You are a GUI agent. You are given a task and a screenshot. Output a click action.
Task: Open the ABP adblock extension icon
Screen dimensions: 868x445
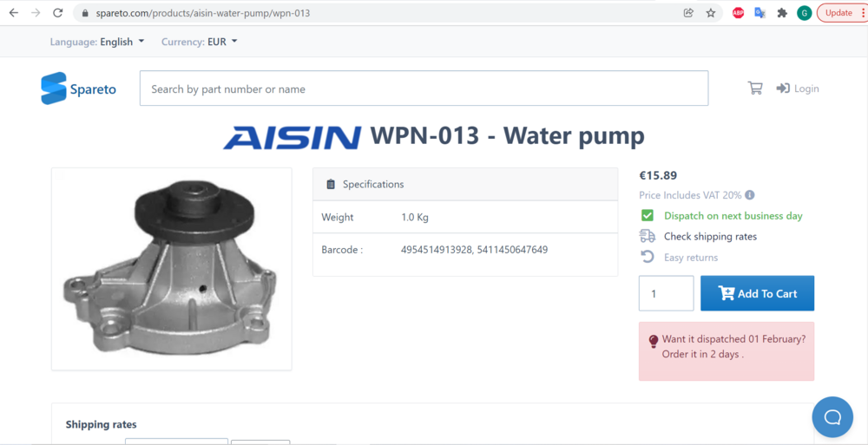(x=738, y=13)
